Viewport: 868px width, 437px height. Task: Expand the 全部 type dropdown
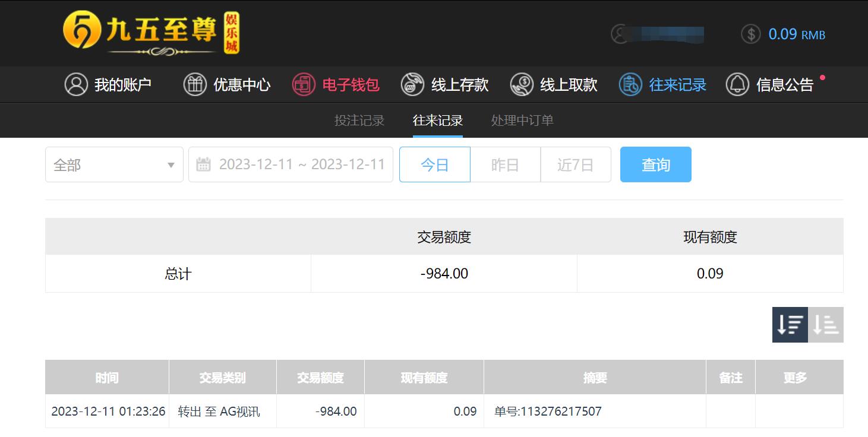114,164
